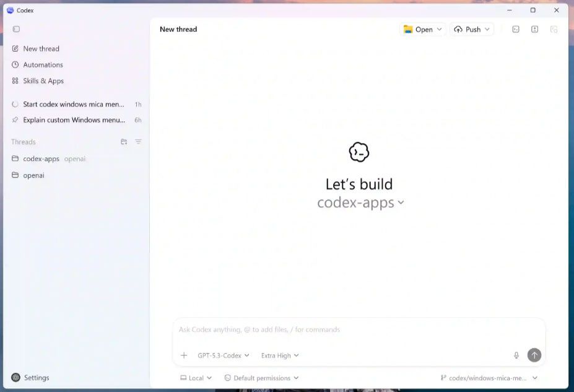Image resolution: width=574 pixels, height=392 pixels.
Task: Click the add folder icon beside Threads
Action: (x=124, y=142)
